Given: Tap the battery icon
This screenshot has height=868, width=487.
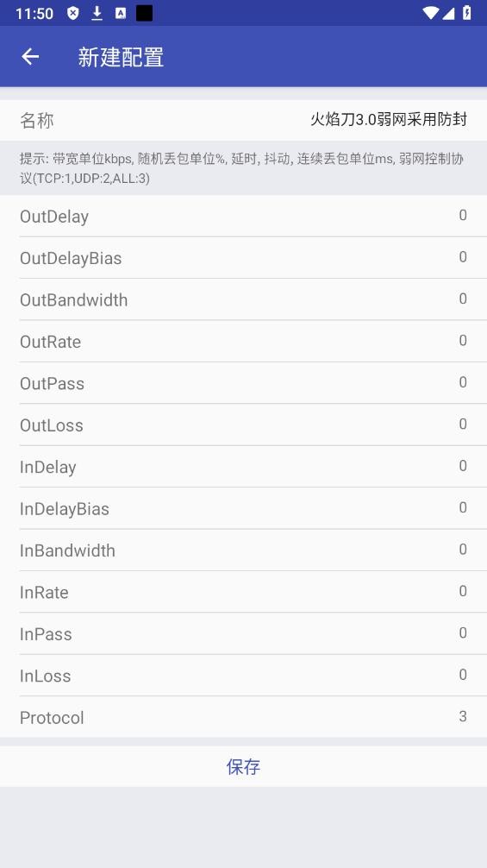Looking at the screenshot, I should point(467,13).
